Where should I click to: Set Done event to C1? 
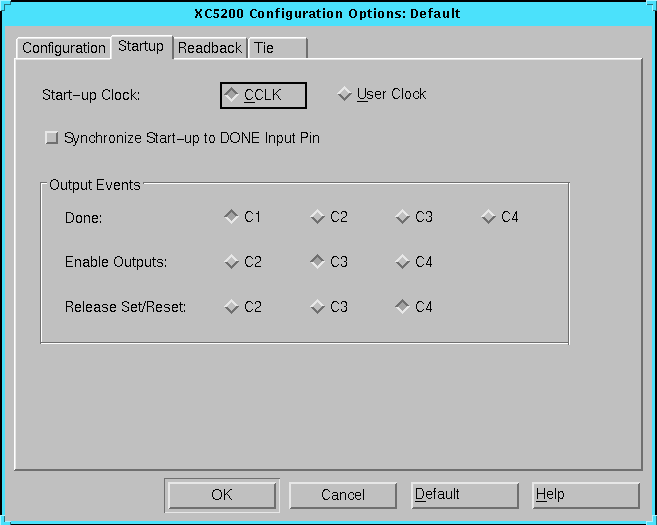coord(242,217)
